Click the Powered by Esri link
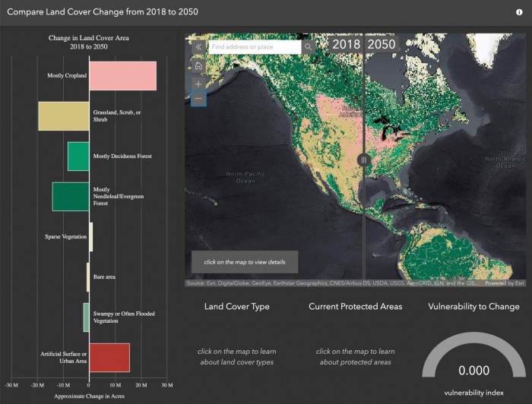 505,283
